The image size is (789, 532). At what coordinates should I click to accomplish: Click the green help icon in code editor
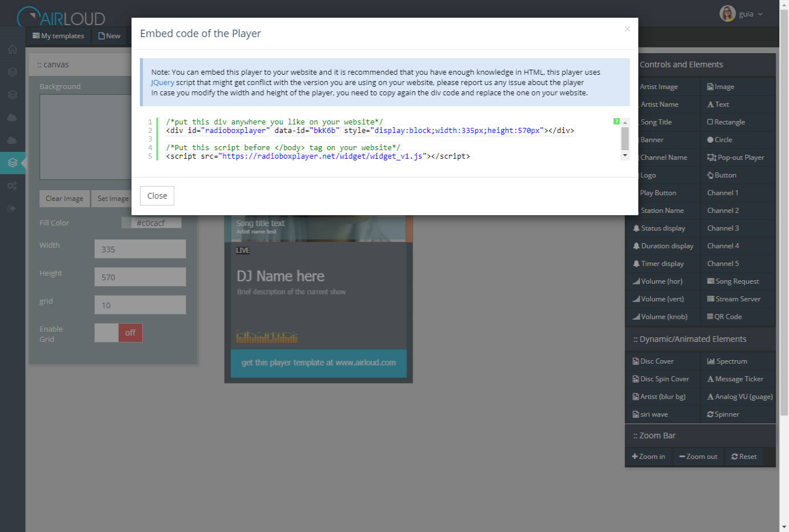pyautogui.click(x=616, y=121)
